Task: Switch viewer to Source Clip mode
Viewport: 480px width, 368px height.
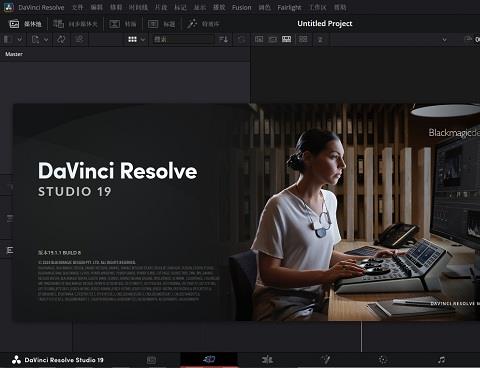Action: pos(259,39)
